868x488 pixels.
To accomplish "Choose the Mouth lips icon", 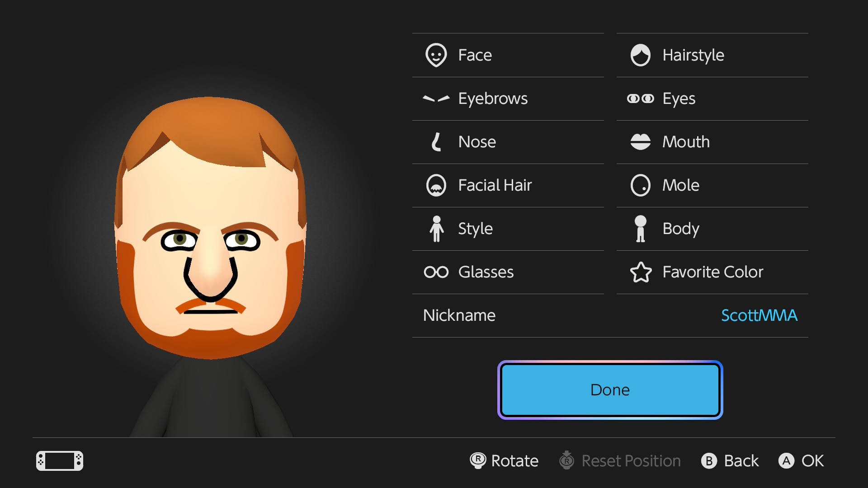I will click(640, 142).
